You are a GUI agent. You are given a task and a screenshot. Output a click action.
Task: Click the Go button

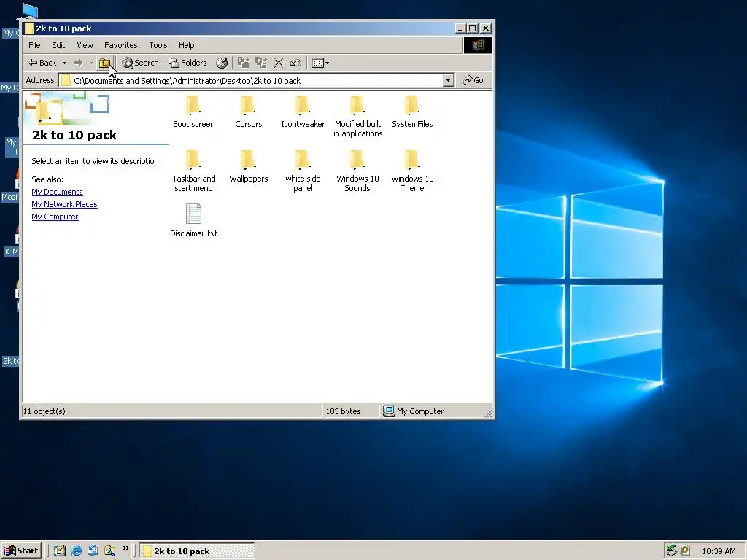(x=473, y=80)
